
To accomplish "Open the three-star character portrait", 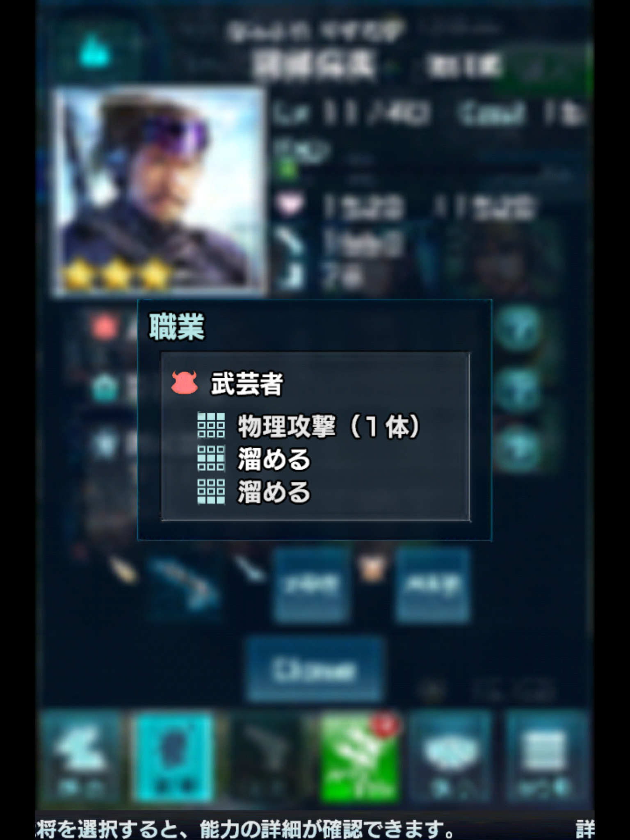I will 159,191.
